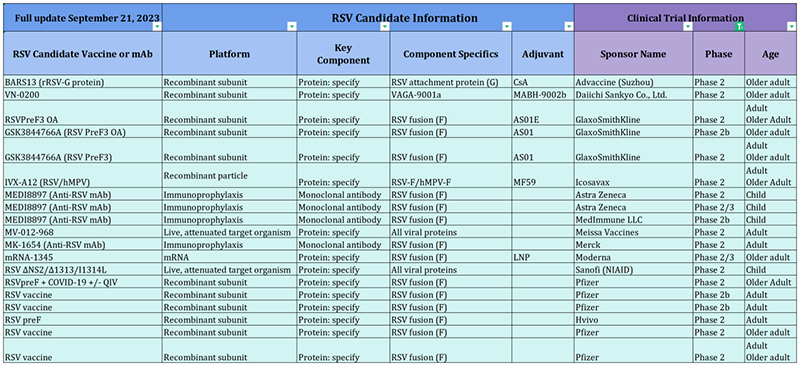Screen dimensions: 800x366
Task: Open filter dropdown above Sponsor Name column
Action: pos(688,27)
